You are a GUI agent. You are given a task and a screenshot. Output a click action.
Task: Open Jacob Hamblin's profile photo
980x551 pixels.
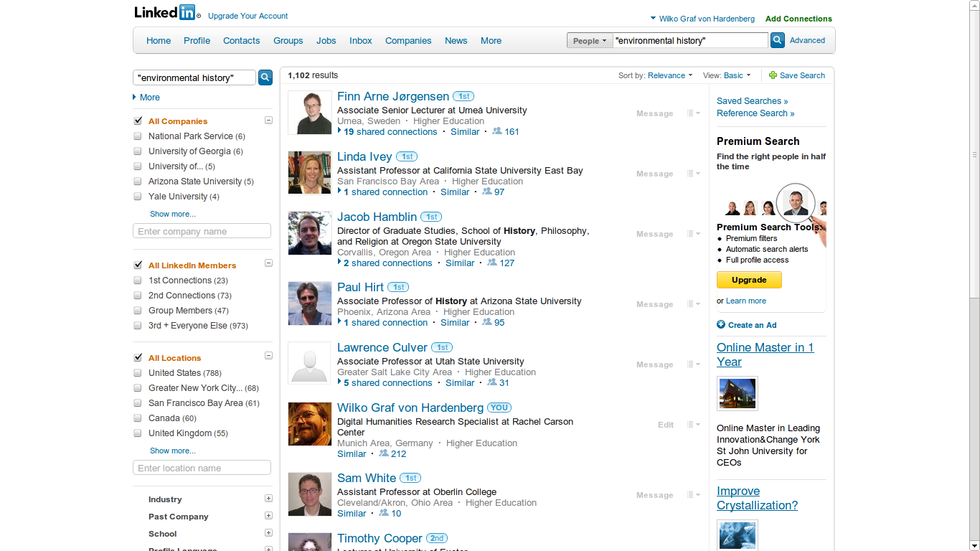(x=310, y=233)
